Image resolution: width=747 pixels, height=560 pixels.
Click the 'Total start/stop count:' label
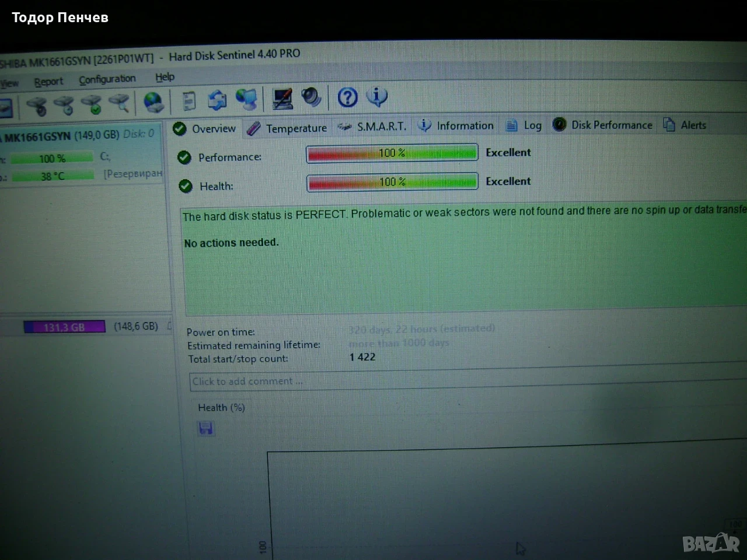(238, 359)
